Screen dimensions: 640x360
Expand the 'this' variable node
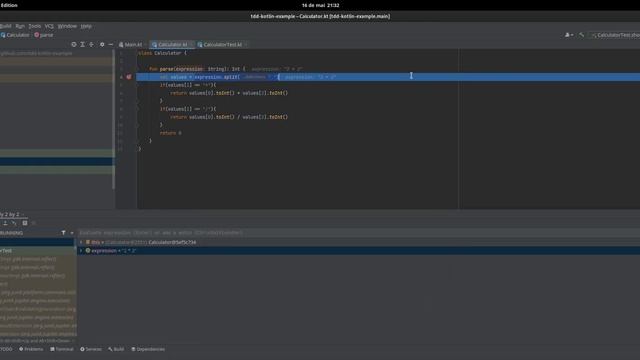[x=81, y=242]
